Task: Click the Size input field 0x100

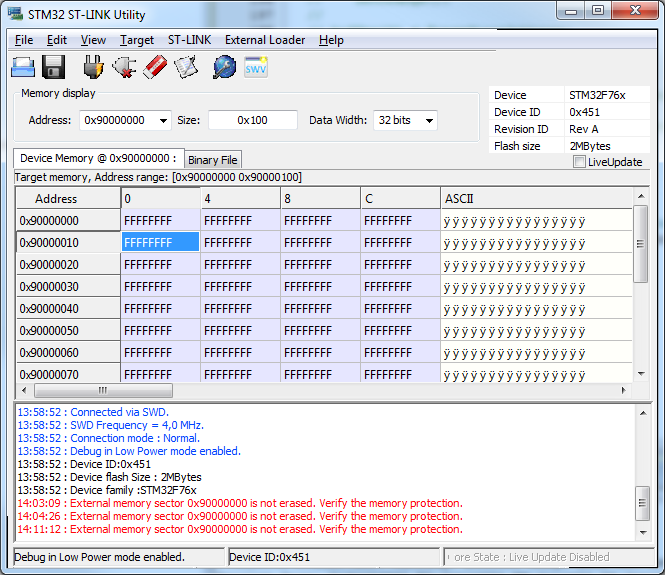Action: 253,120
